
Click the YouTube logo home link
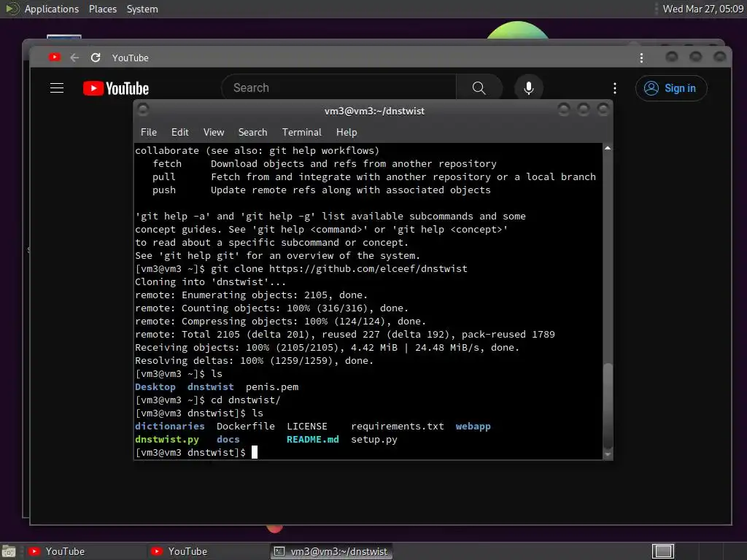pyautogui.click(x=116, y=88)
